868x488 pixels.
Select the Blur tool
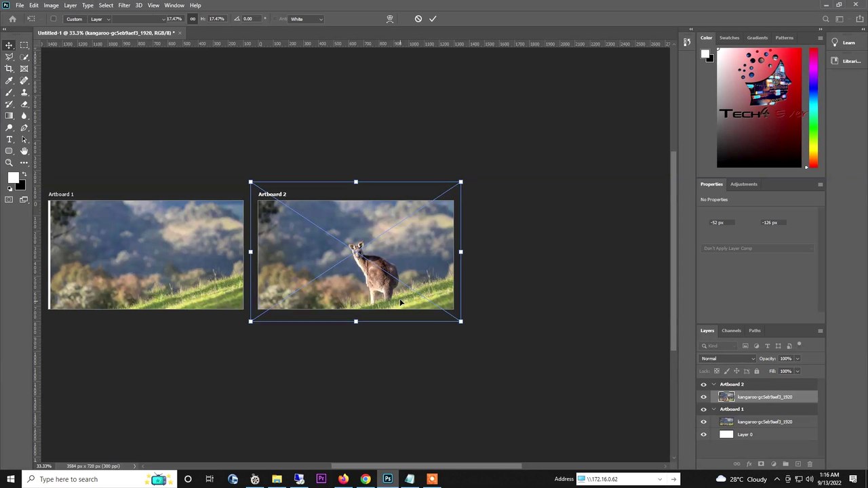coord(24,116)
